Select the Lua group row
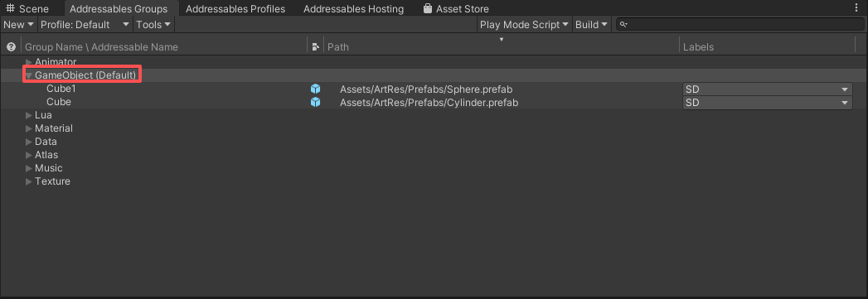 tap(434, 115)
